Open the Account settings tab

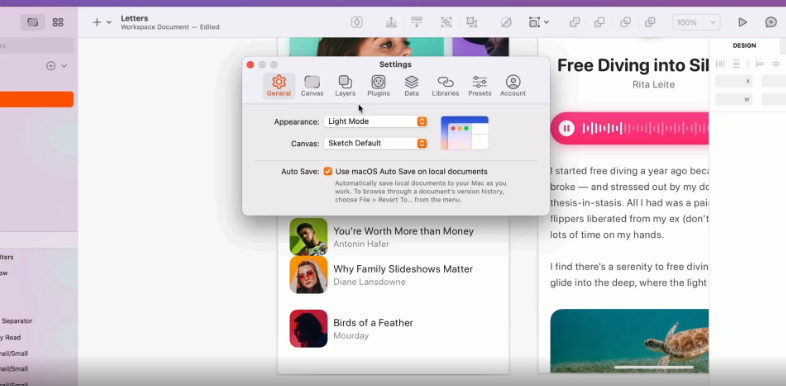(513, 86)
